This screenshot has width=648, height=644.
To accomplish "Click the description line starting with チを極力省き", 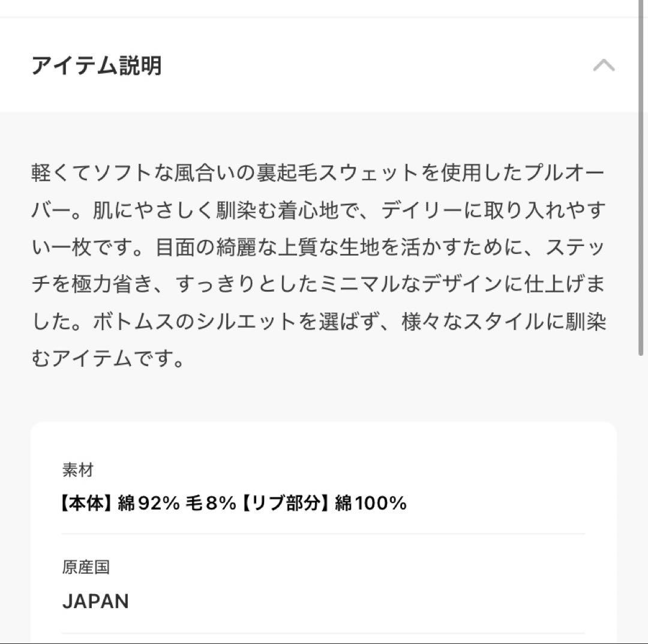I will coord(318,284).
